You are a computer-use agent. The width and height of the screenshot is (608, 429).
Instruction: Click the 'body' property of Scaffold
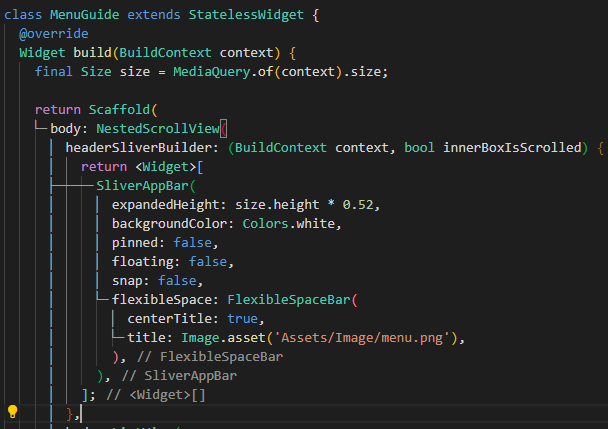(65, 129)
